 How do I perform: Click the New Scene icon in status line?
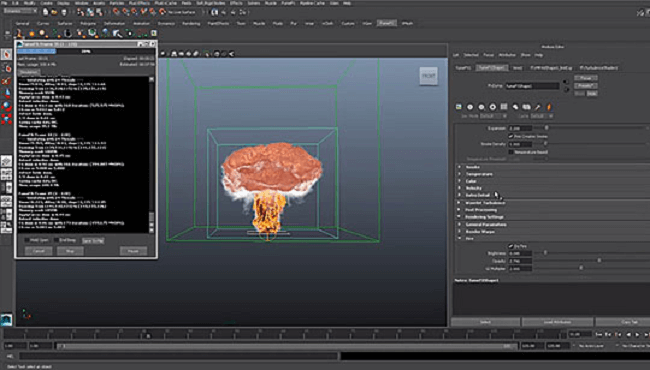pos(45,12)
